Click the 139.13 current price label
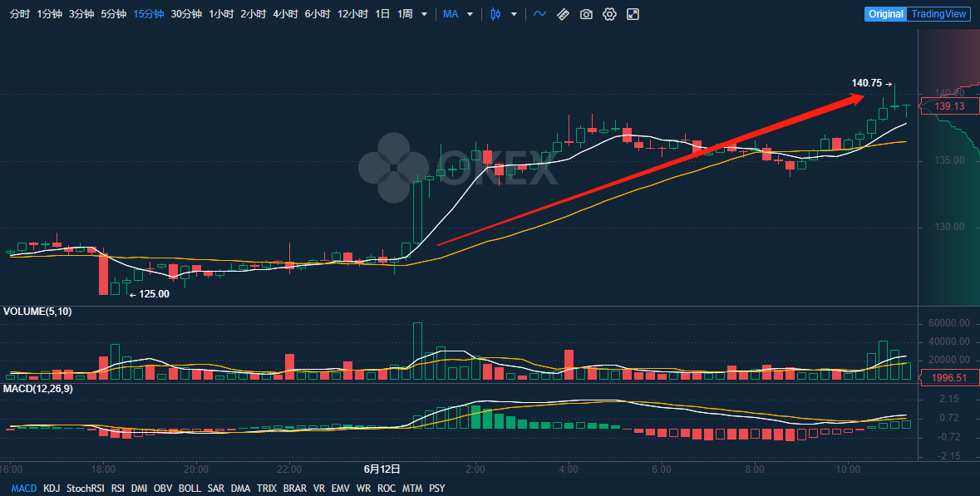 pos(948,106)
